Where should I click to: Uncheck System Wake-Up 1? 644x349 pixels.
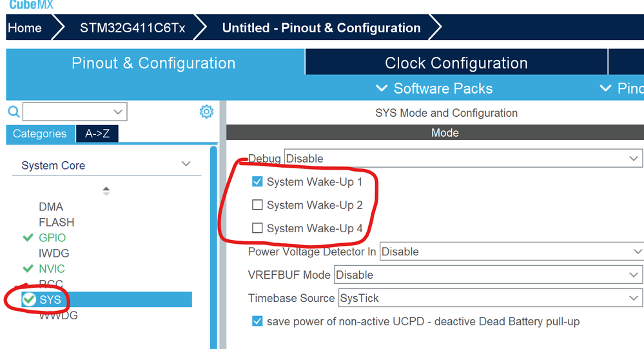(x=258, y=182)
